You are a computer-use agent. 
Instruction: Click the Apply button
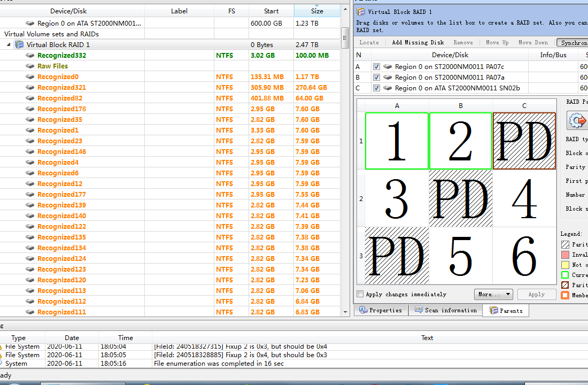tap(536, 294)
